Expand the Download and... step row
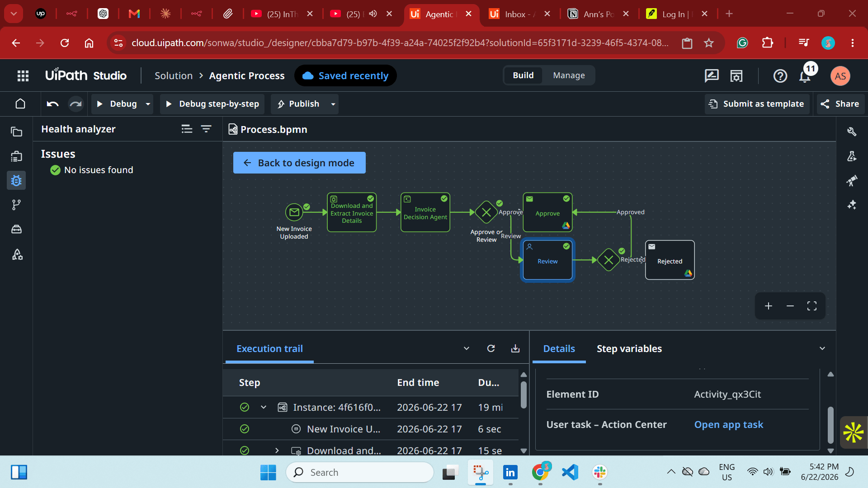 coord(277,450)
